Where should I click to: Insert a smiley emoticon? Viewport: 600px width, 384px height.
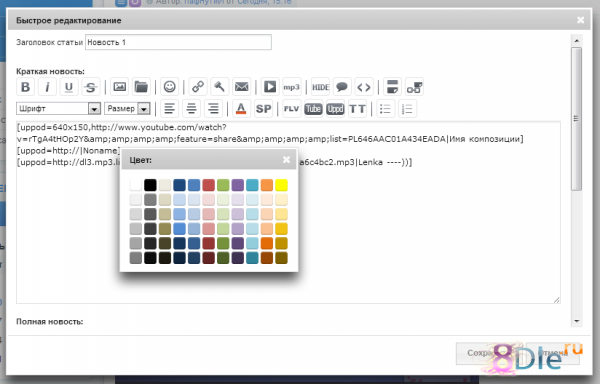tap(170, 87)
